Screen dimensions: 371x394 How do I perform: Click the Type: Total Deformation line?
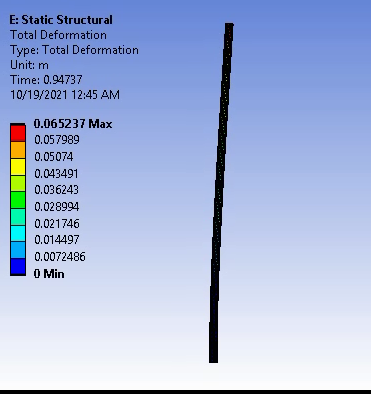pyautogui.click(x=74, y=50)
